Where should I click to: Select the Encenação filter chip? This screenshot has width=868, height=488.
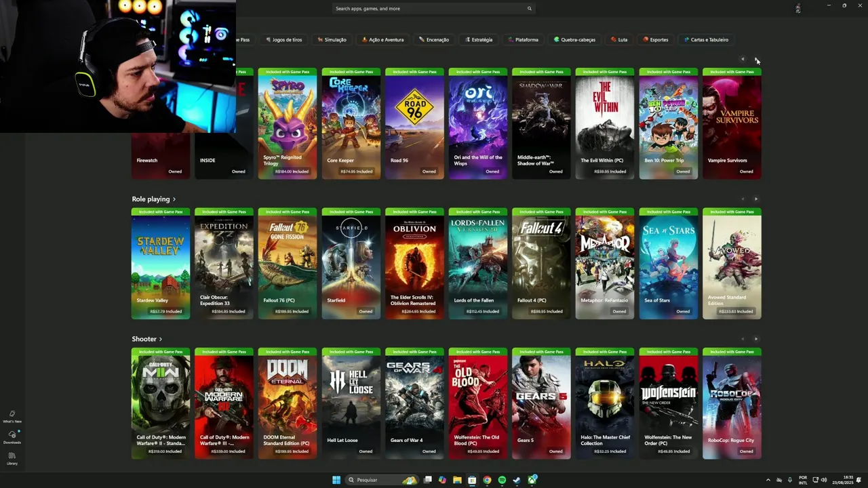(434, 39)
